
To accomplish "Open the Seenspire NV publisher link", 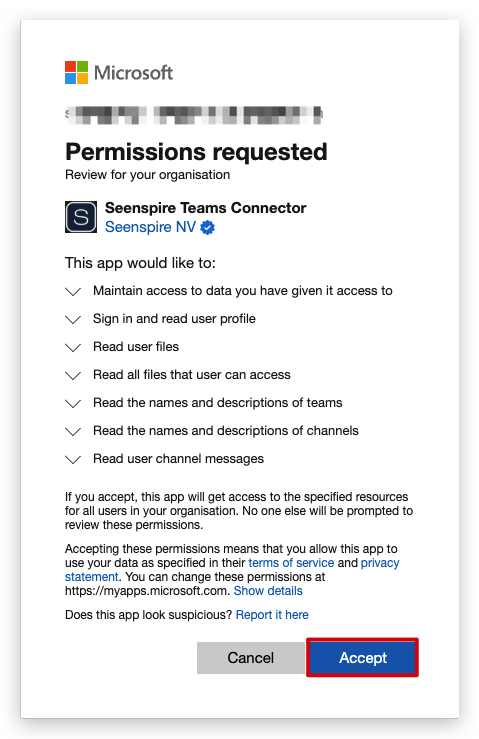I will point(150,227).
